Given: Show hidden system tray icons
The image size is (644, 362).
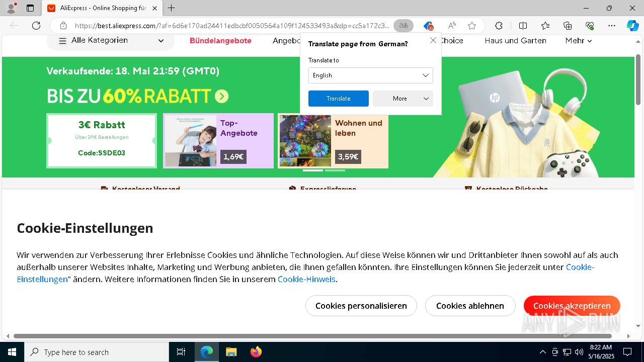Looking at the screenshot, I should [542, 352].
